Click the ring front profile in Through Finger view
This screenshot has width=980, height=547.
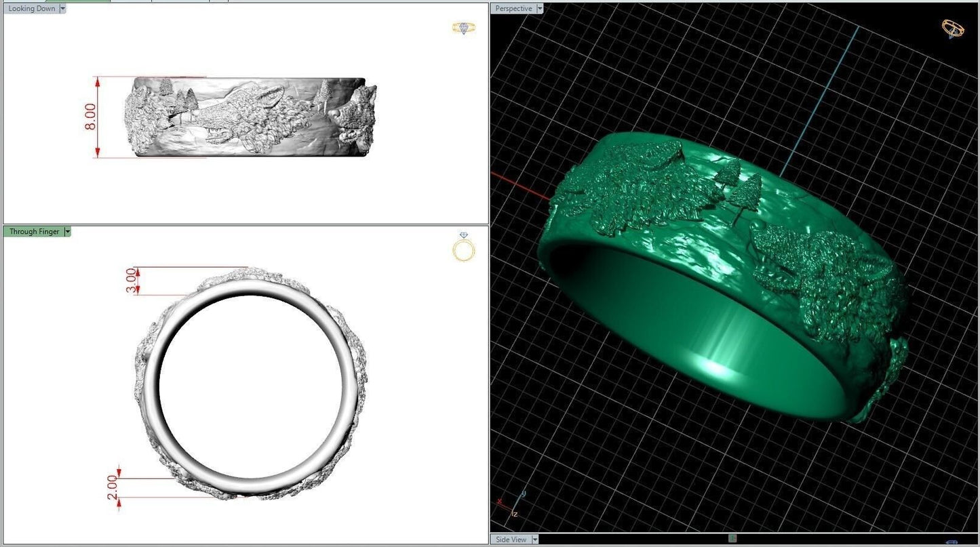click(251, 384)
